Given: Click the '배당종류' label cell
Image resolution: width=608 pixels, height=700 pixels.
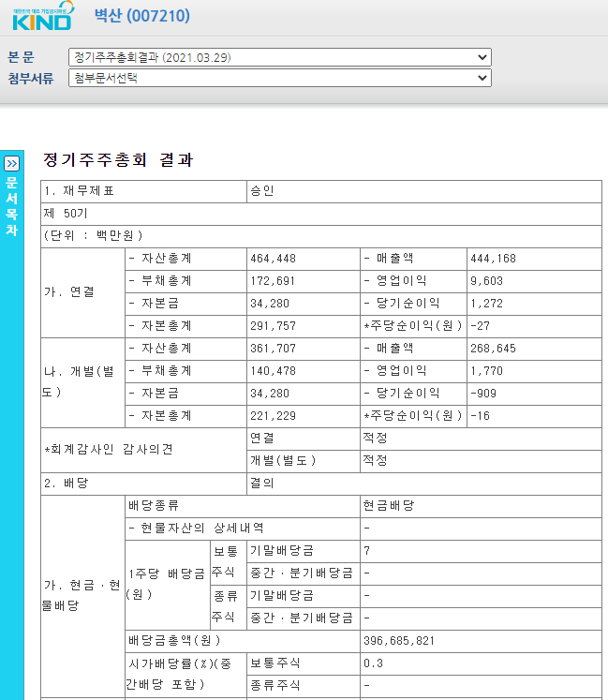Looking at the screenshot, I should (243, 506).
